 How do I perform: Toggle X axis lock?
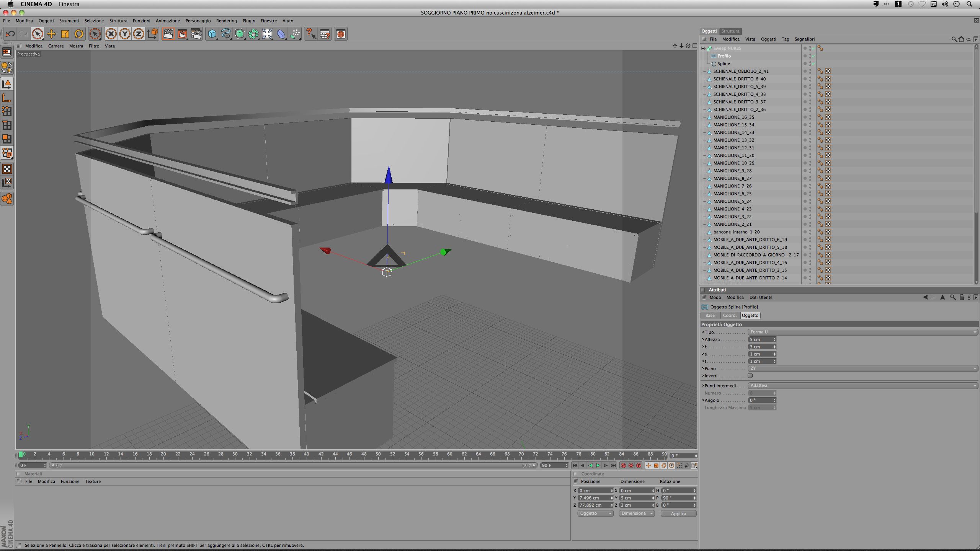pyautogui.click(x=111, y=34)
